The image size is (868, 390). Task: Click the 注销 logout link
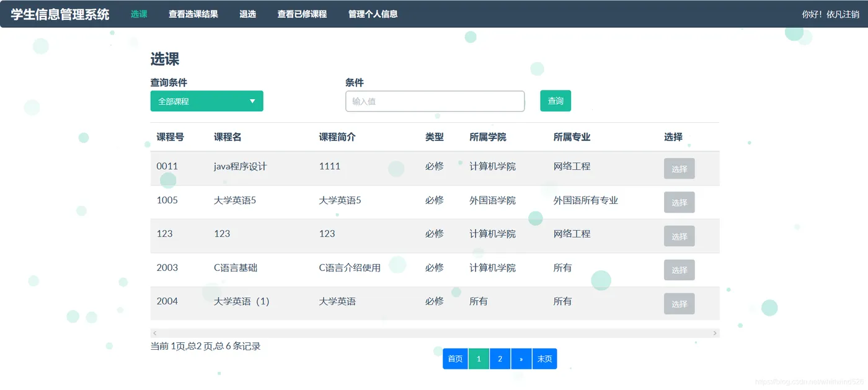851,14
